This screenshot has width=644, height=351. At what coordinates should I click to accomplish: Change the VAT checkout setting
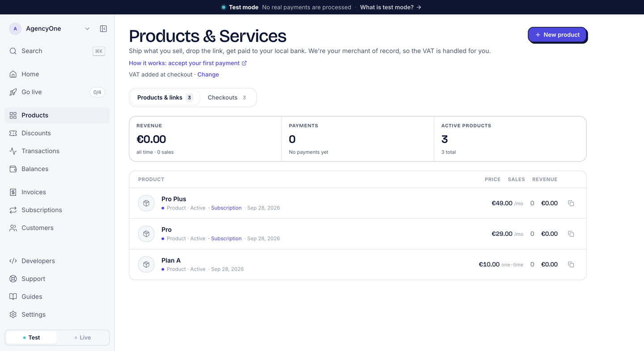pyautogui.click(x=208, y=75)
